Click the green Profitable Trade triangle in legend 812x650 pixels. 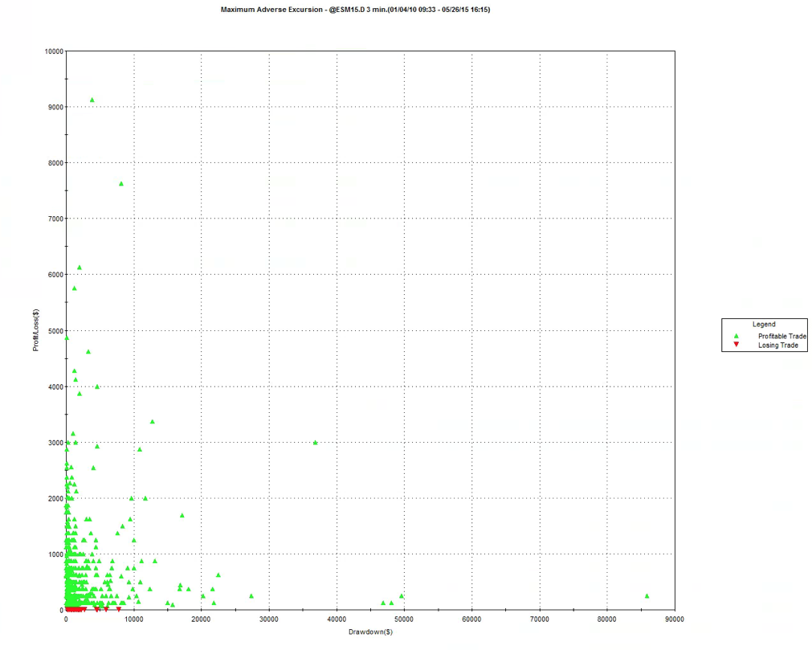tap(736, 336)
